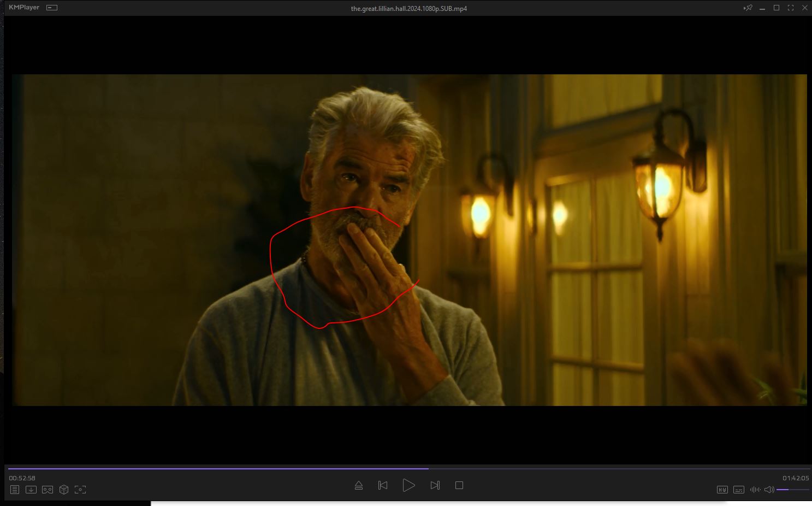Viewport: 812px width, 506px height.
Task: Enter fullscreen mode from title bar
Action: (790, 8)
